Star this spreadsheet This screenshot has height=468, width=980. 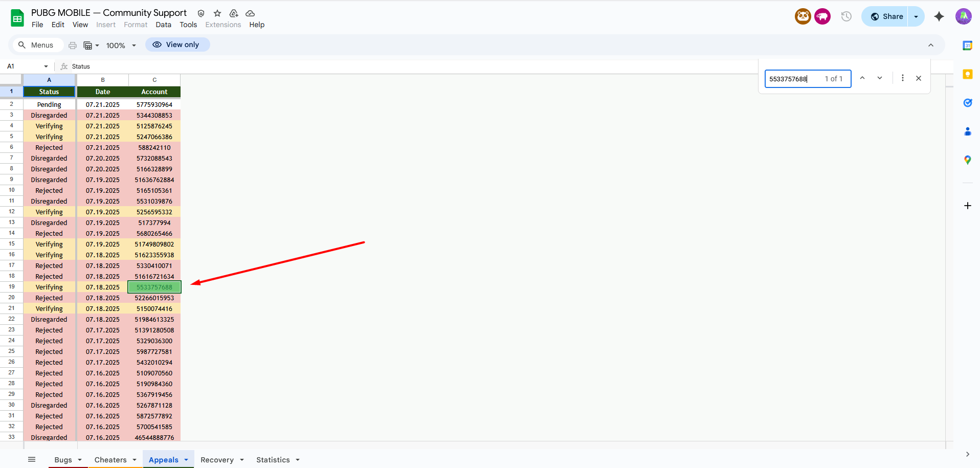tap(217, 13)
